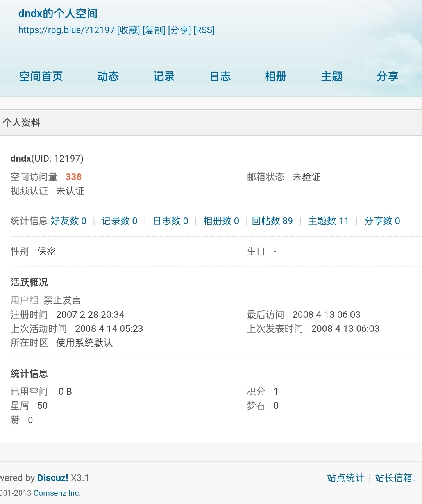
Task: Open the 空间首页 tab
Action: 41,77
